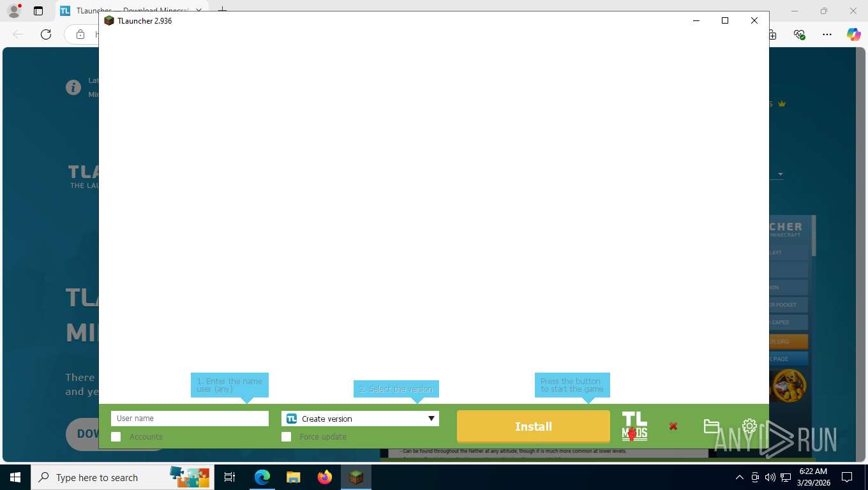The image size is (868, 490).
Task: Open Task View on the taskbar
Action: point(230,477)
